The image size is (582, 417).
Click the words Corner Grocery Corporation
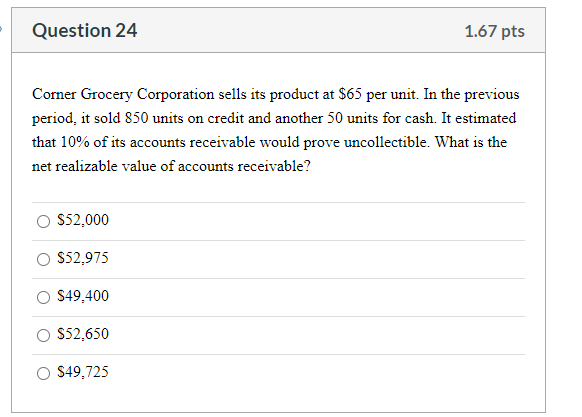123,95
